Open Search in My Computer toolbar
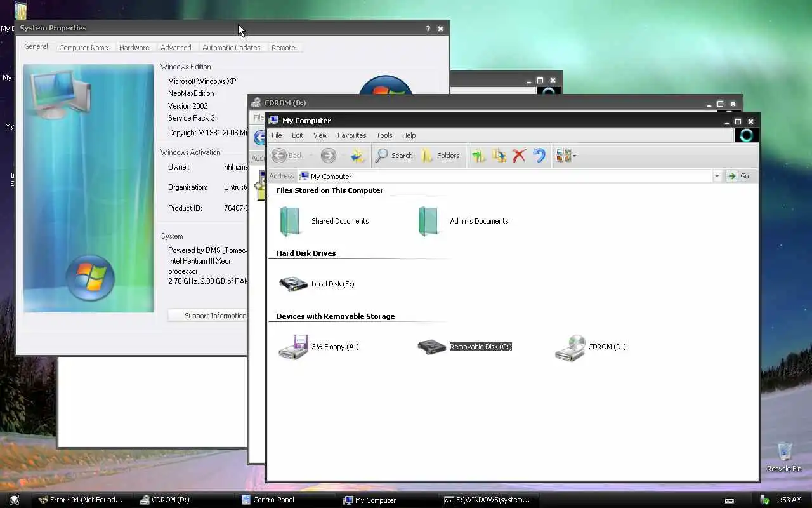The height and width of the screenshot is (508, 812). (394, 156)
